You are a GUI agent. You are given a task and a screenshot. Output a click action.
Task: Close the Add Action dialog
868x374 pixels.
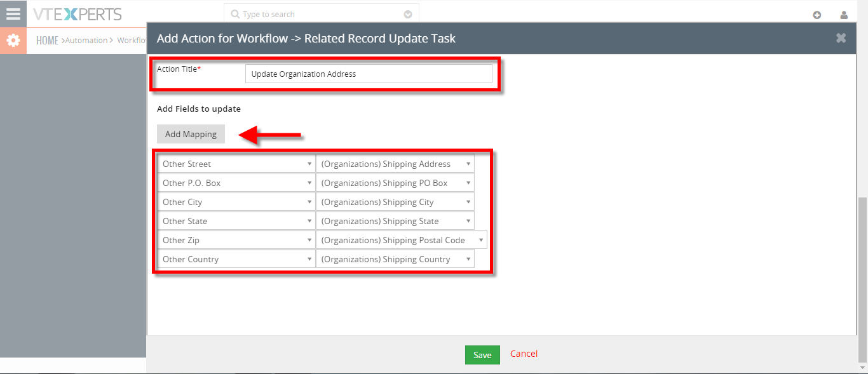[x=841, y=38]
